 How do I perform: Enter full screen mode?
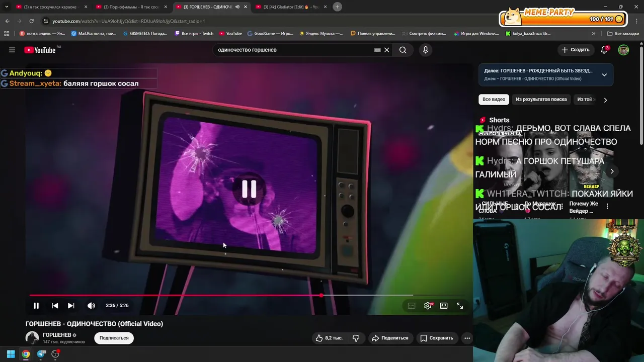click(460, 305)
